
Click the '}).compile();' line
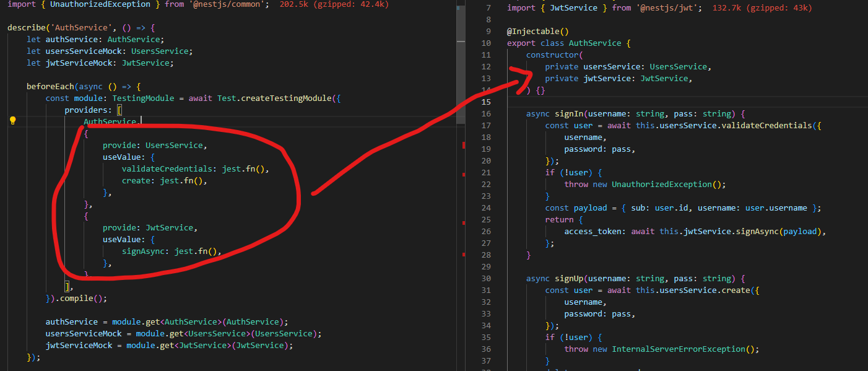point(77,299)
